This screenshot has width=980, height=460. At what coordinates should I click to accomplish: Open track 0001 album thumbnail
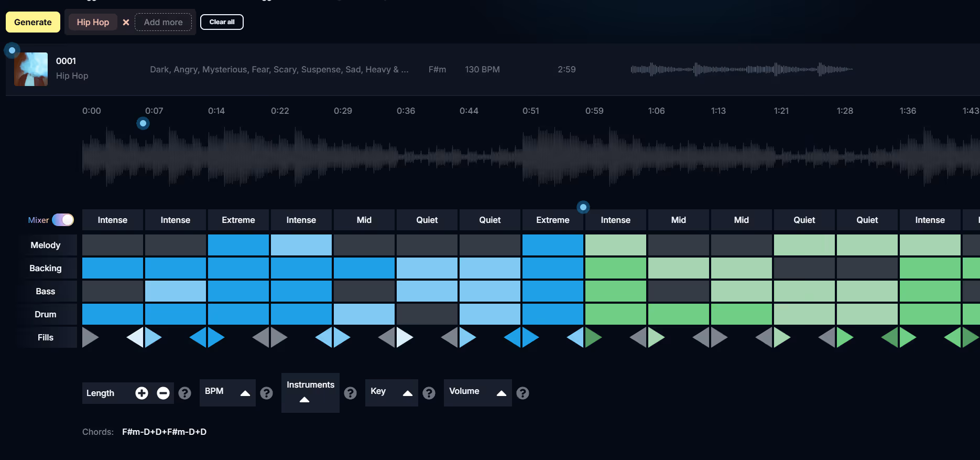(x=31, y=69)
